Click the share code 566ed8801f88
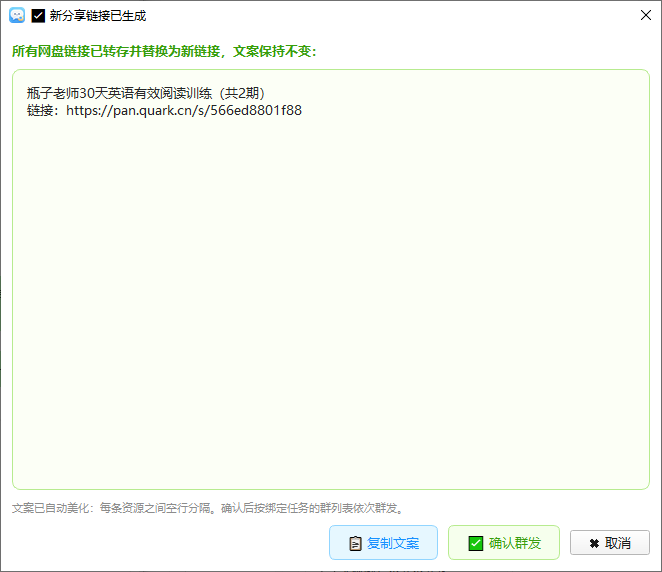Viewport: 662px width, 572px height. (256, 111)
